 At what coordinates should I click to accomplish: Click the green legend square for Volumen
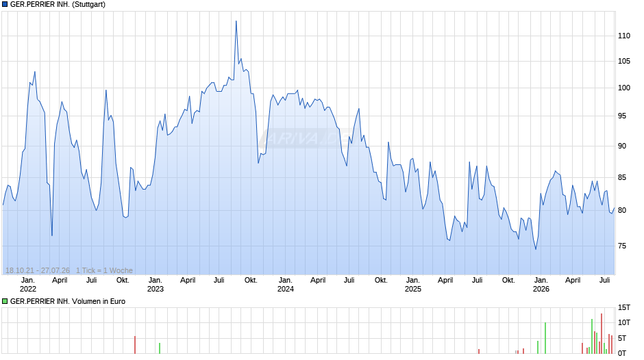[x=5, y=301]
